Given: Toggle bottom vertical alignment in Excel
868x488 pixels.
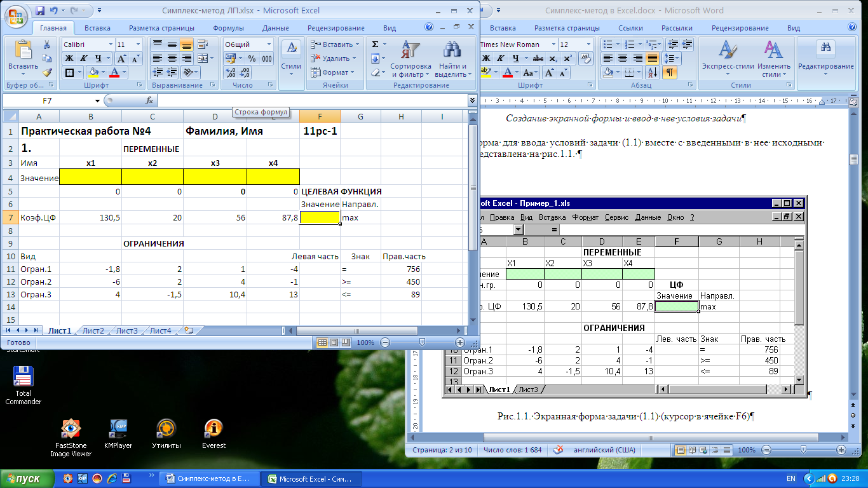Looking at the screenshot, I should [186, 44].
